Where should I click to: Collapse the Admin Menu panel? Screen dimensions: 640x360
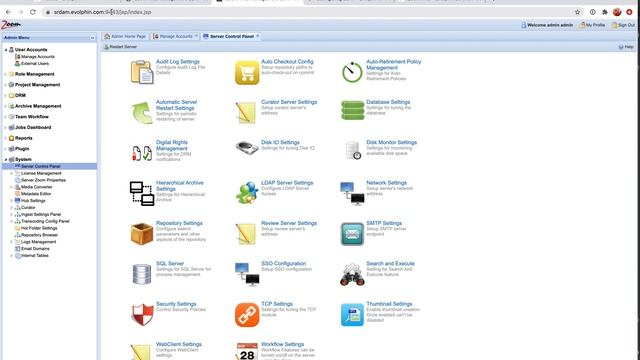[x=92, y=38]
